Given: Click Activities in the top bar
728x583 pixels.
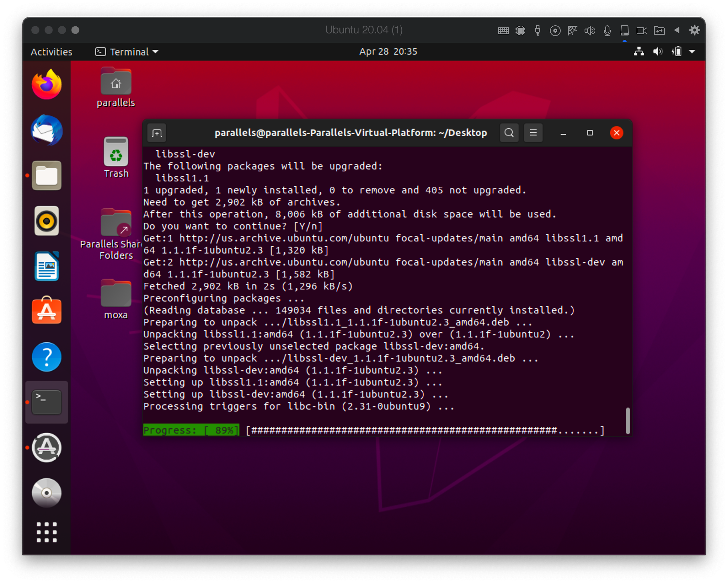Looking at the screenshot, I should pyautogui.click(x=51, y=52).
